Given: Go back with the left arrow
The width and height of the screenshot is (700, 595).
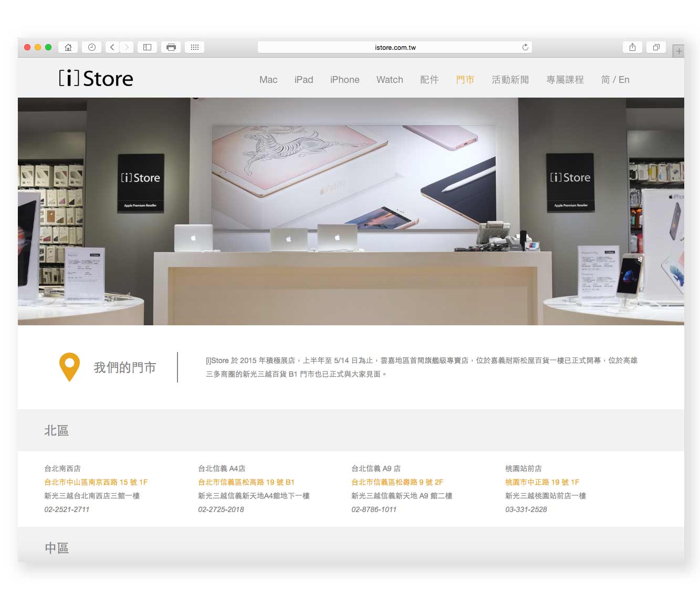Looking at the screenshot, I should point(112,47).
